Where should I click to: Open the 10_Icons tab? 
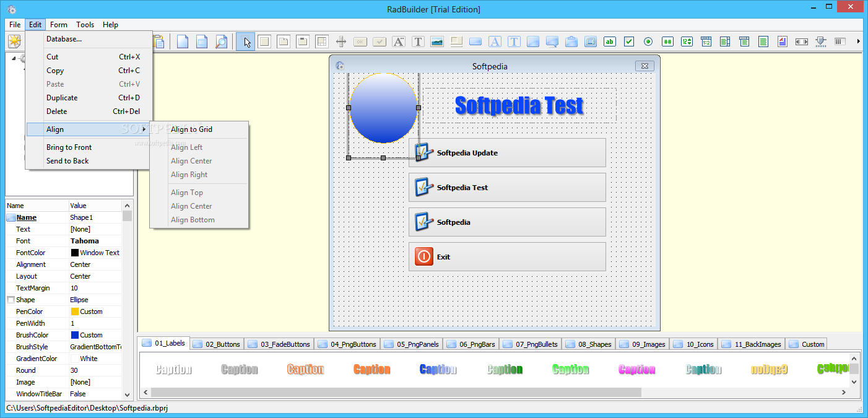[693, 344]
